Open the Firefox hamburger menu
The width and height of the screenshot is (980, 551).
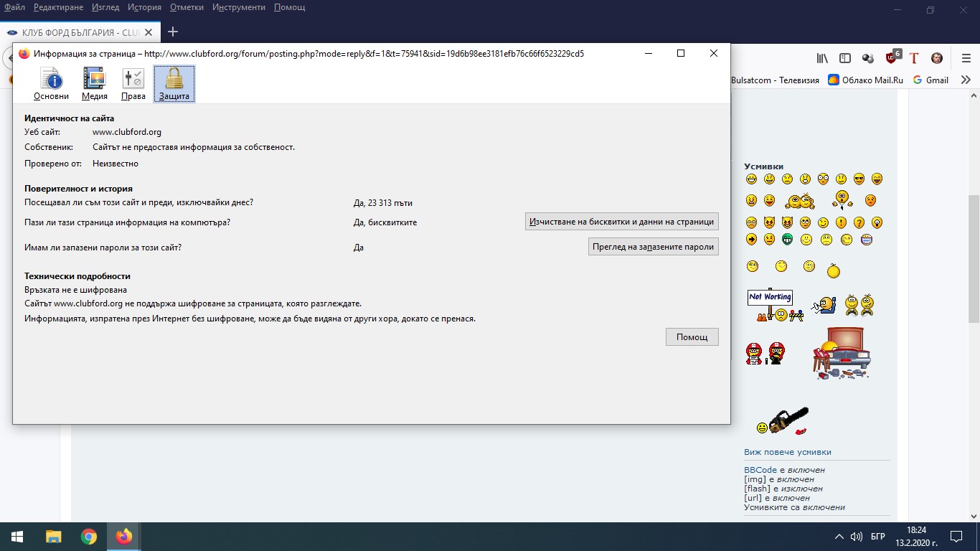click(x=966, y=58)
